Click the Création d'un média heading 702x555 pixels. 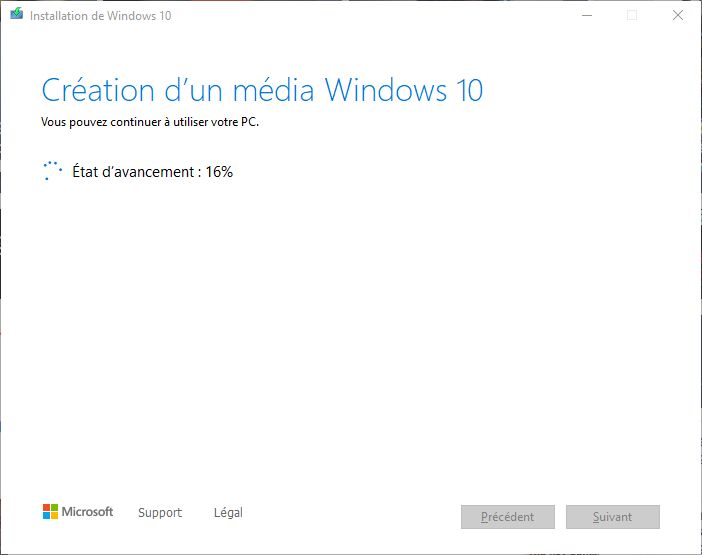coord(180,90)
